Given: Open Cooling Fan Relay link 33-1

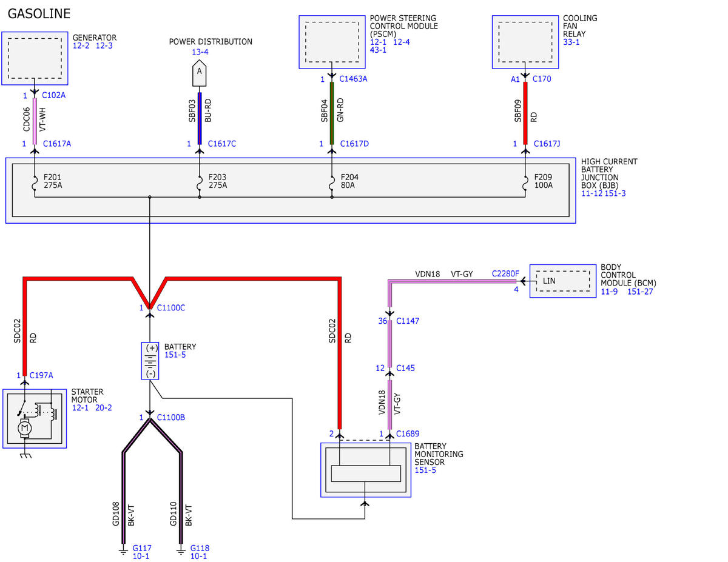Looking at the screenshot, I should tap(571, 42).
